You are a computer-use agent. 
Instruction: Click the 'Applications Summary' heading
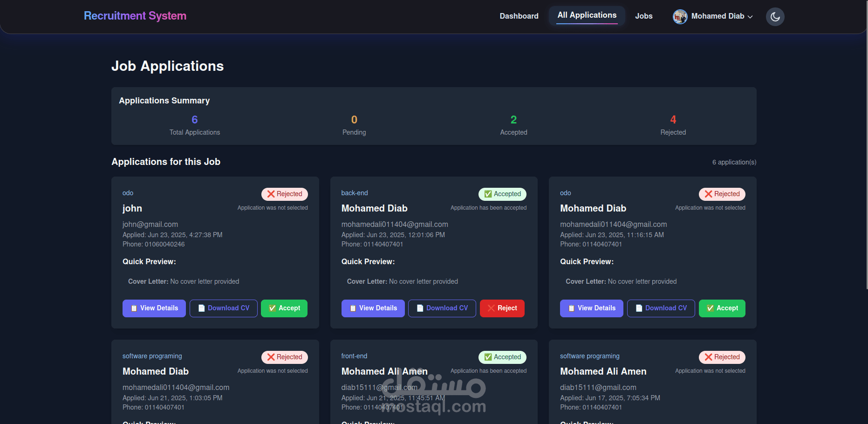coord(164,101)
